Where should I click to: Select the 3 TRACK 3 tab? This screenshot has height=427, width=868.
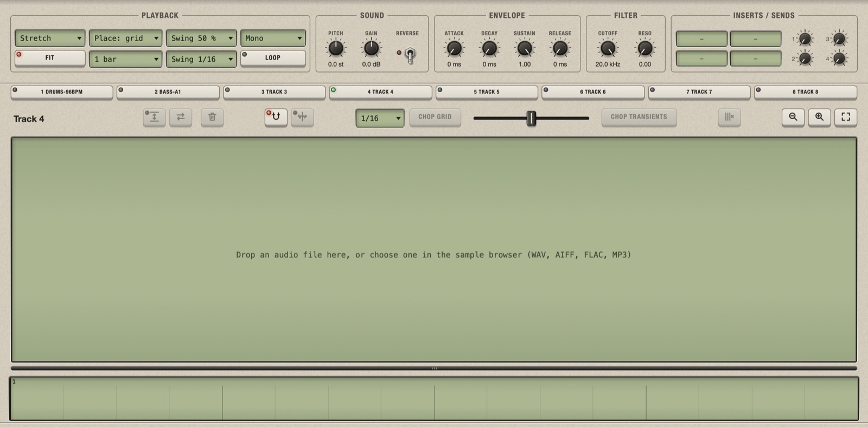coord(275,92)
